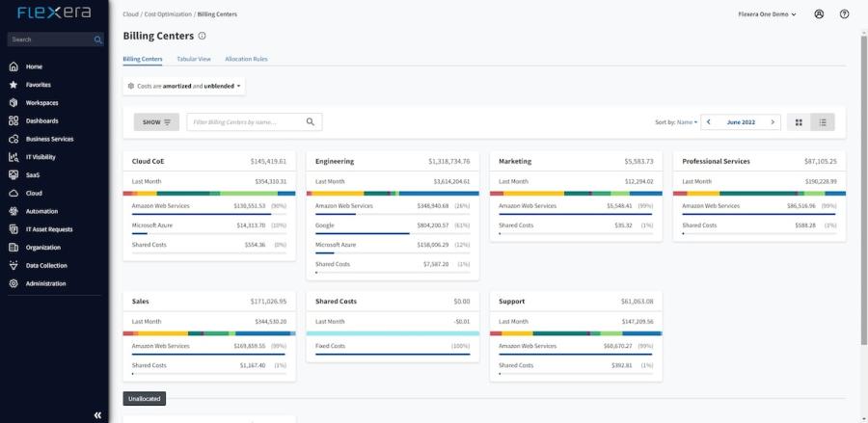Select the Tabular View tab
This screenshot has width=868, height=423.
[x=194, y=59]
